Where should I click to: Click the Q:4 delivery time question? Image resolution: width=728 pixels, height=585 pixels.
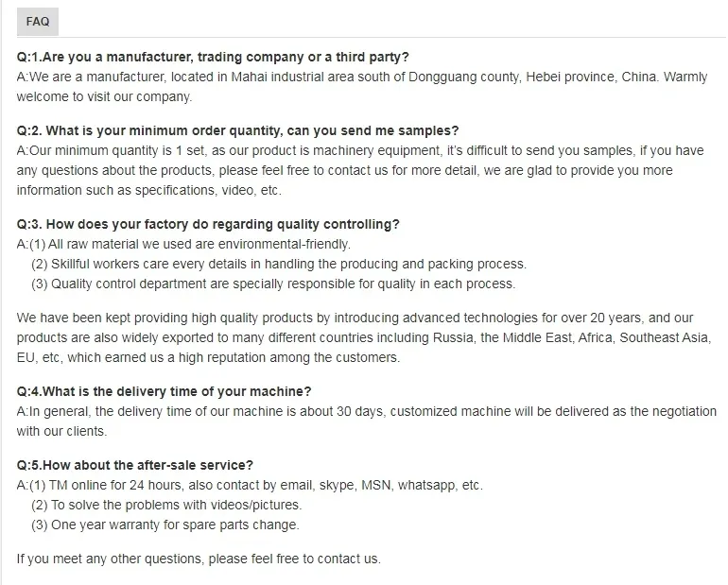(165, 392)
